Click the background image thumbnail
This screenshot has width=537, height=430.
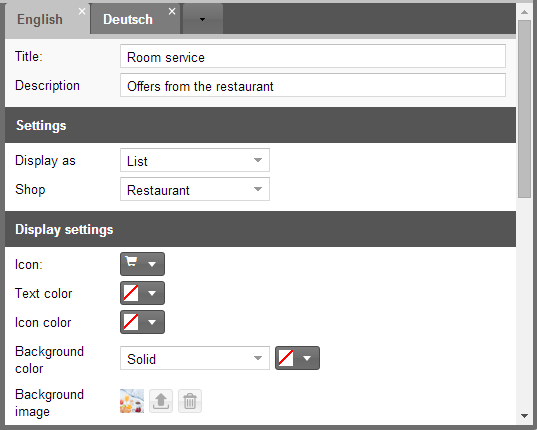[132, 401]
